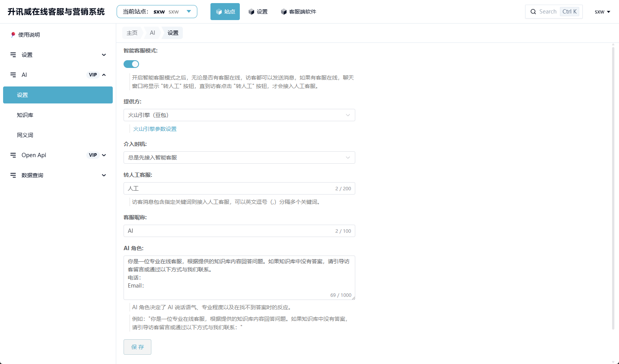
Task: Click the pin icon beside 使用说明
Action: pos(13,35)
